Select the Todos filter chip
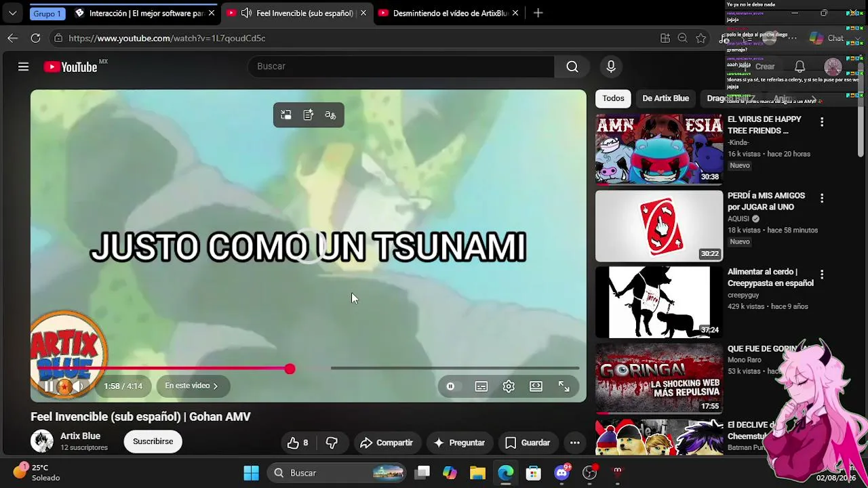This screenshot has width=868, height=488. (x=613, y=98)
